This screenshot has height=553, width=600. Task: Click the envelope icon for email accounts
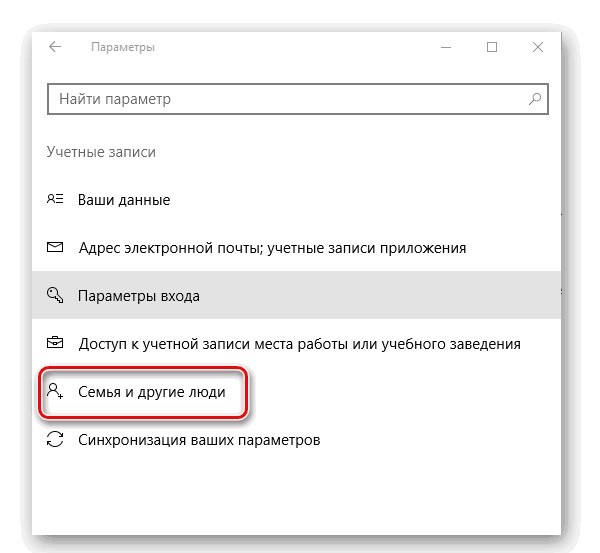point(55,247)
